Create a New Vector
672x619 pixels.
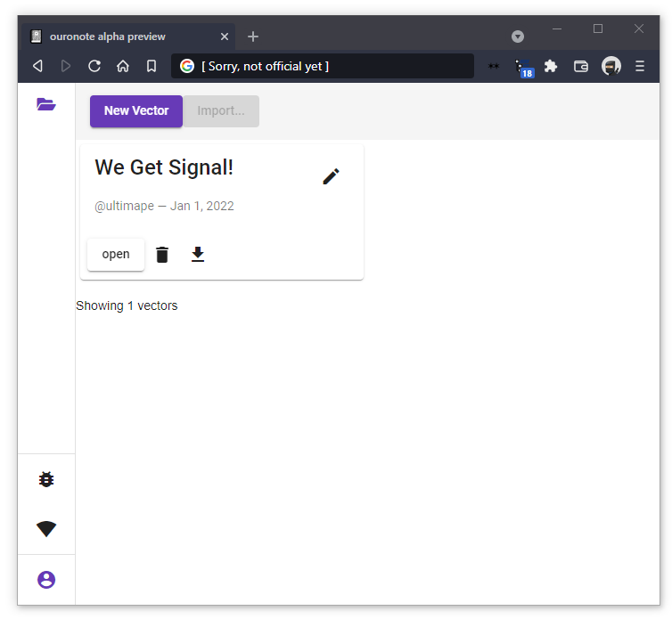pos(136,111)
